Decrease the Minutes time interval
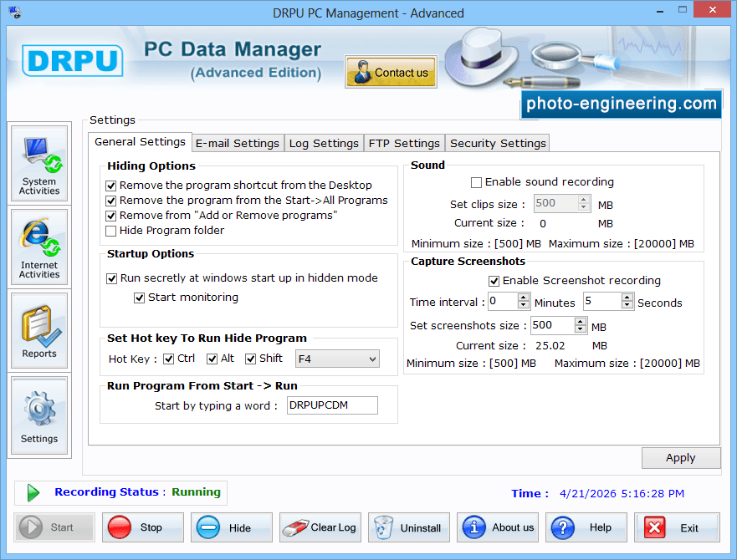 click(x=524, y=305)
